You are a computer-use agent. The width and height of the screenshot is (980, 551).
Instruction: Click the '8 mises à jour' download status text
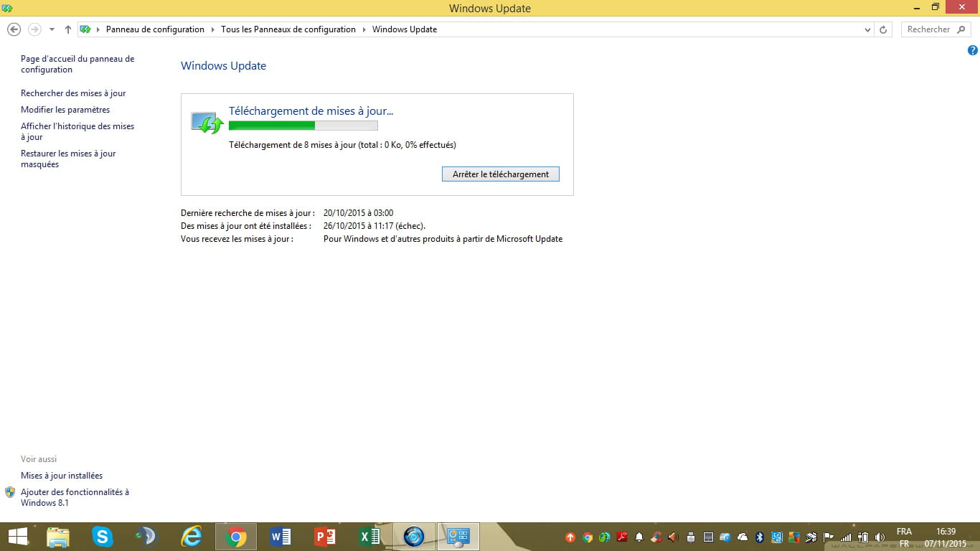coord(342,145)
